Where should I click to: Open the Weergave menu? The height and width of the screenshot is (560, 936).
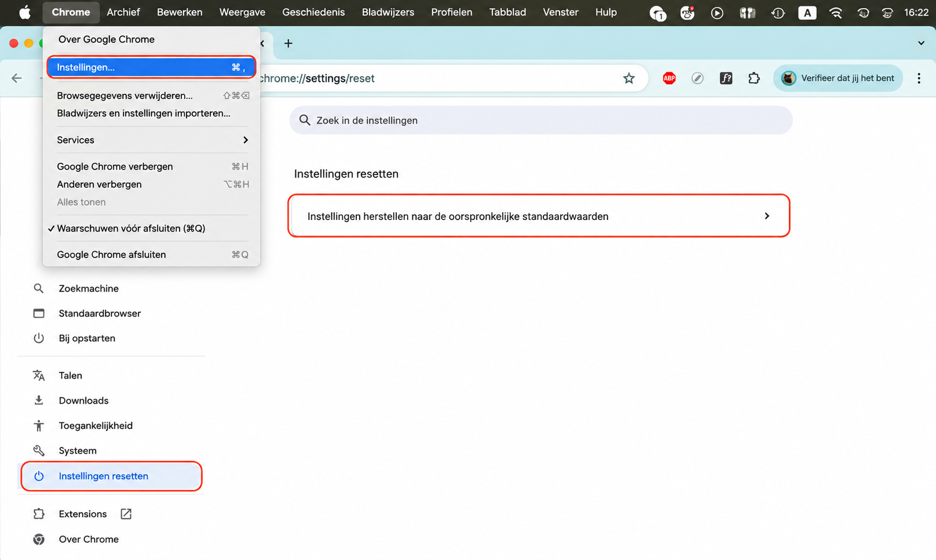242,12
